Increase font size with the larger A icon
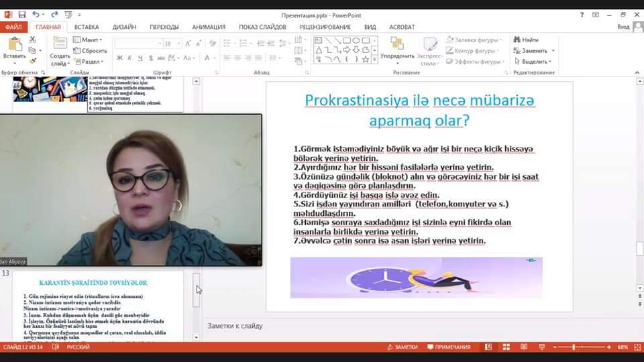 coord(188,44)
